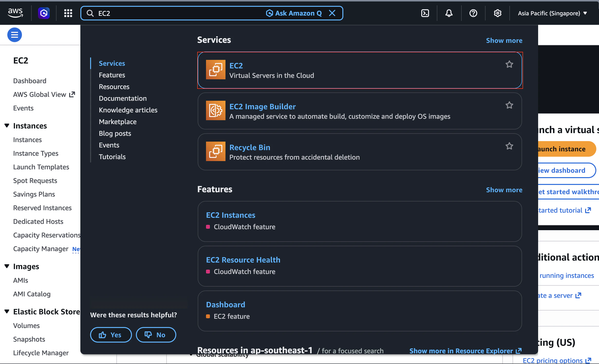Screen dimensions: 599x364
Task: Open Snapshots in sidebar
Action: pos(29,339)
